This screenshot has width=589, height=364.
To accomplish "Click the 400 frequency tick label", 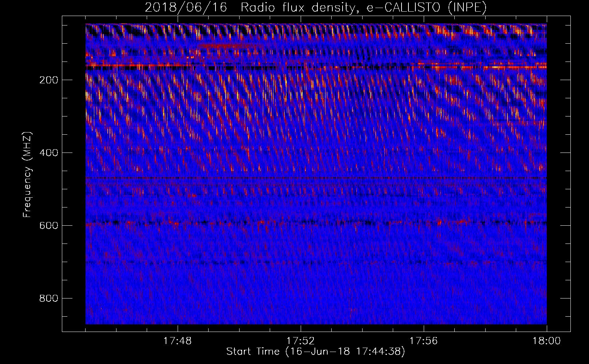I will coord(49,153).
